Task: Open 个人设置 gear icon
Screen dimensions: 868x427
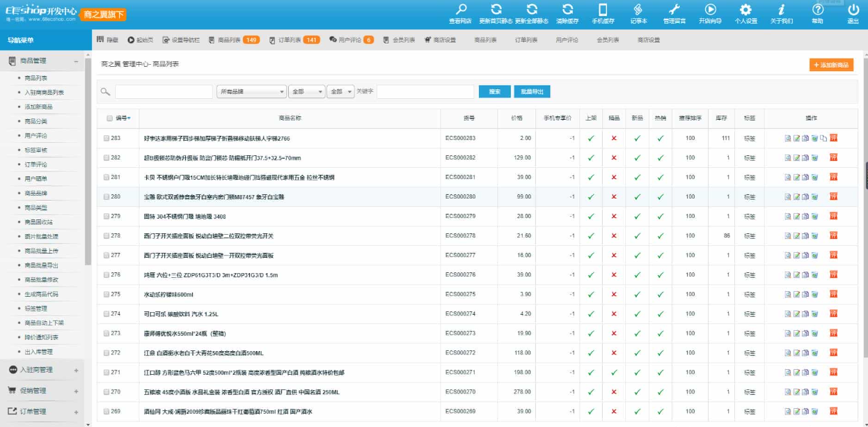Action: 745,10
